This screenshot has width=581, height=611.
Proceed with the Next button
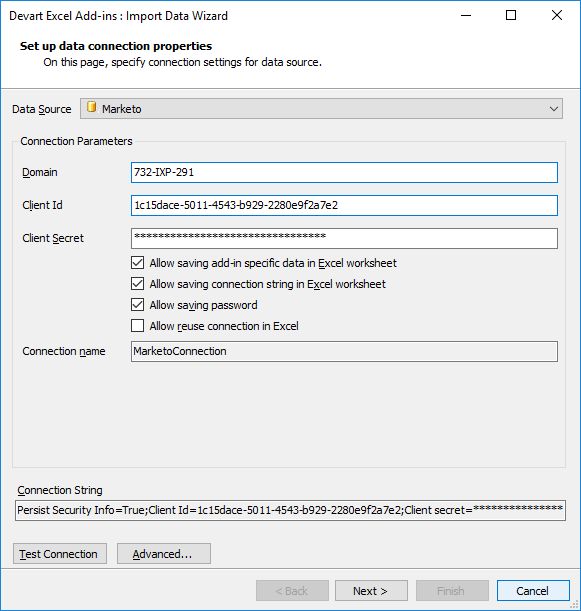[x=371, y=591]
